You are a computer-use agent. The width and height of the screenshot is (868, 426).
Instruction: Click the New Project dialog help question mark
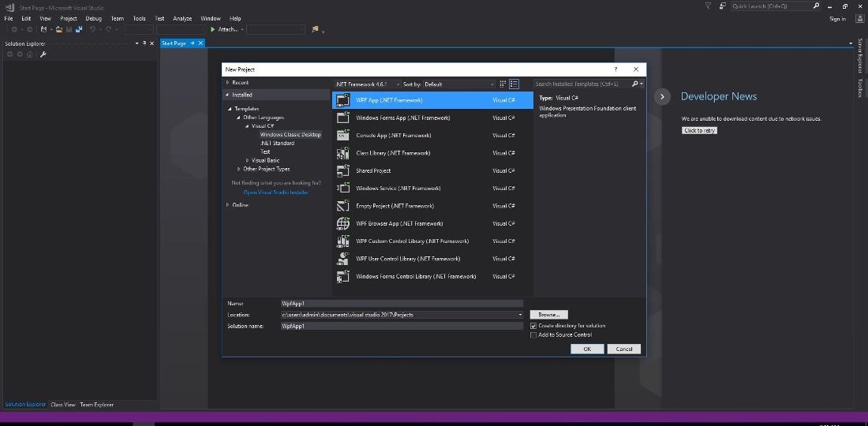(615, 69)
